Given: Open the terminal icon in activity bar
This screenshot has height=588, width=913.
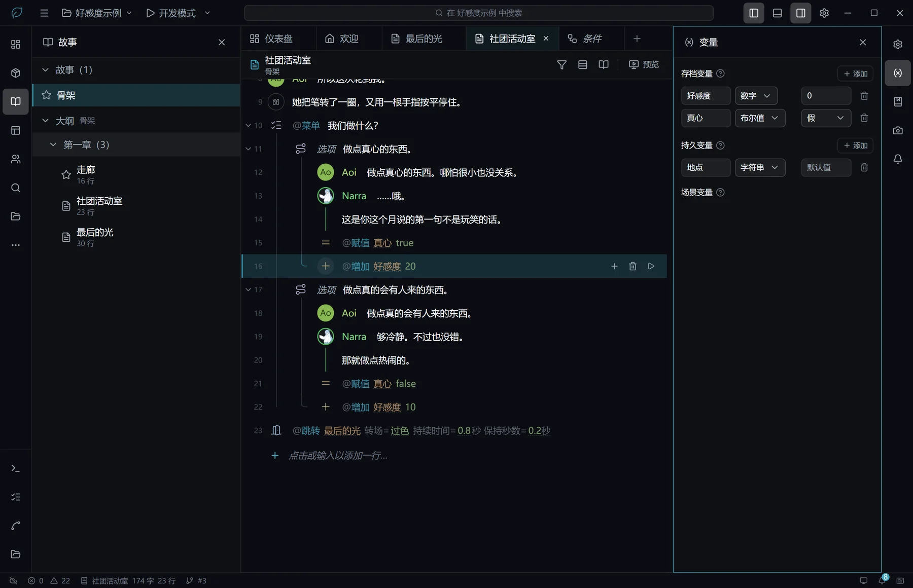Looking at the screenshot, I should 16,469.
